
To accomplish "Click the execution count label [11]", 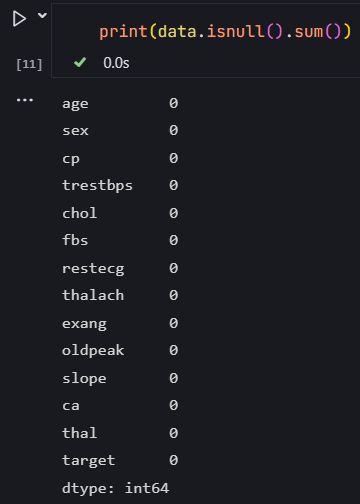I will (x=29, y=64).
